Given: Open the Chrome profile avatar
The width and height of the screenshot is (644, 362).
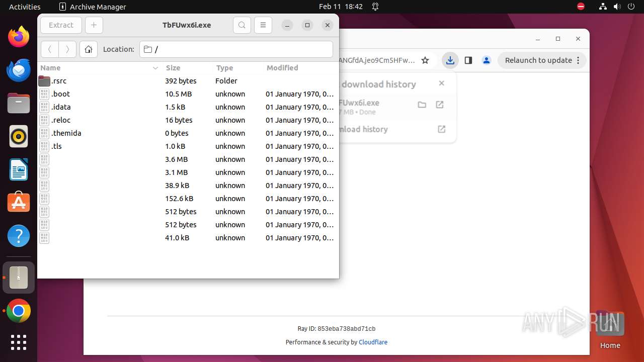Looking at the screenshot, I should point(487,60).
